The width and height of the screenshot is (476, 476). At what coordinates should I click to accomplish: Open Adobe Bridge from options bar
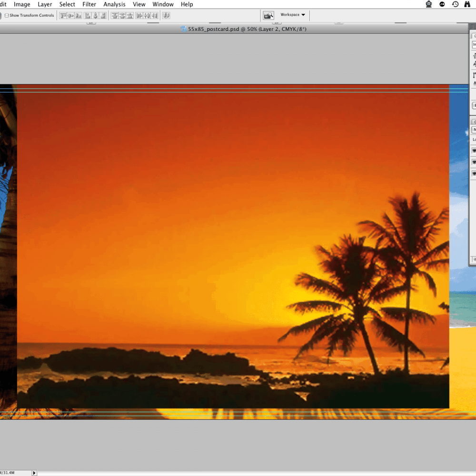pos(268,15)
